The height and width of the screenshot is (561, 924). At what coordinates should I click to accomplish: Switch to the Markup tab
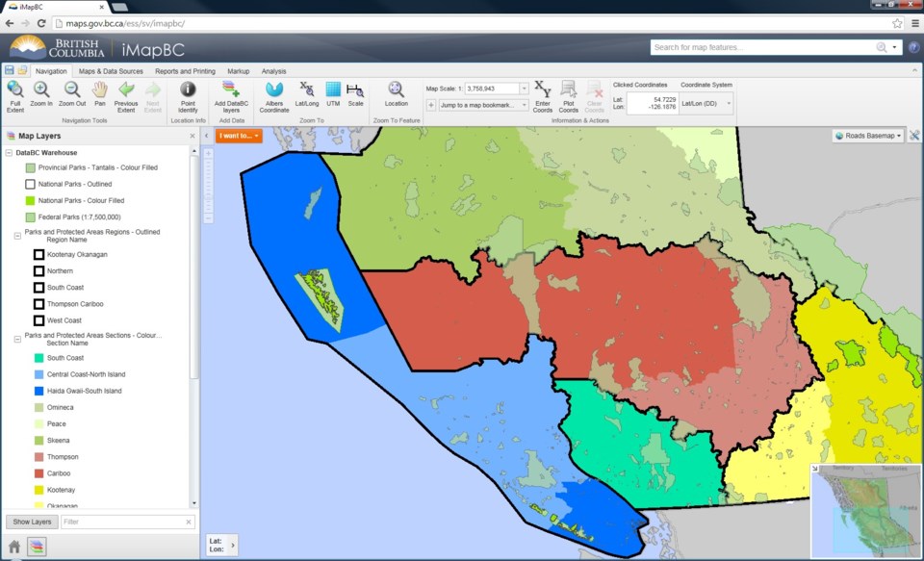(238, 71)
